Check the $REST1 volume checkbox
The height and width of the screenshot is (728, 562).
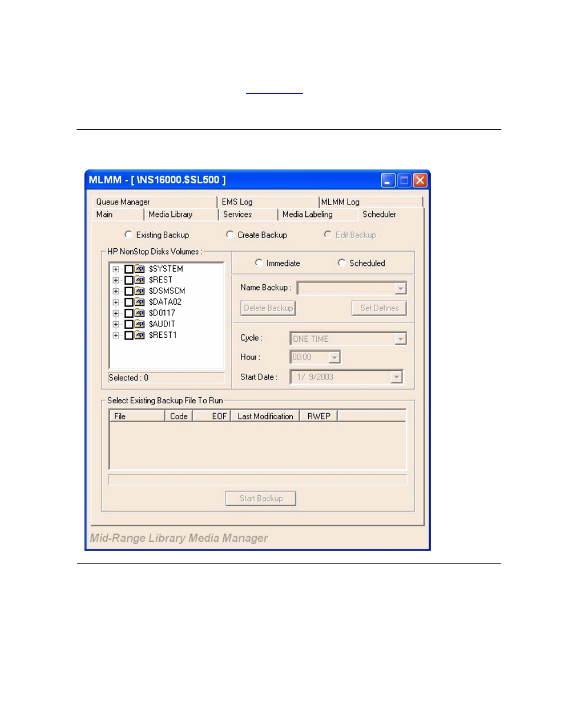pos(128,335)
